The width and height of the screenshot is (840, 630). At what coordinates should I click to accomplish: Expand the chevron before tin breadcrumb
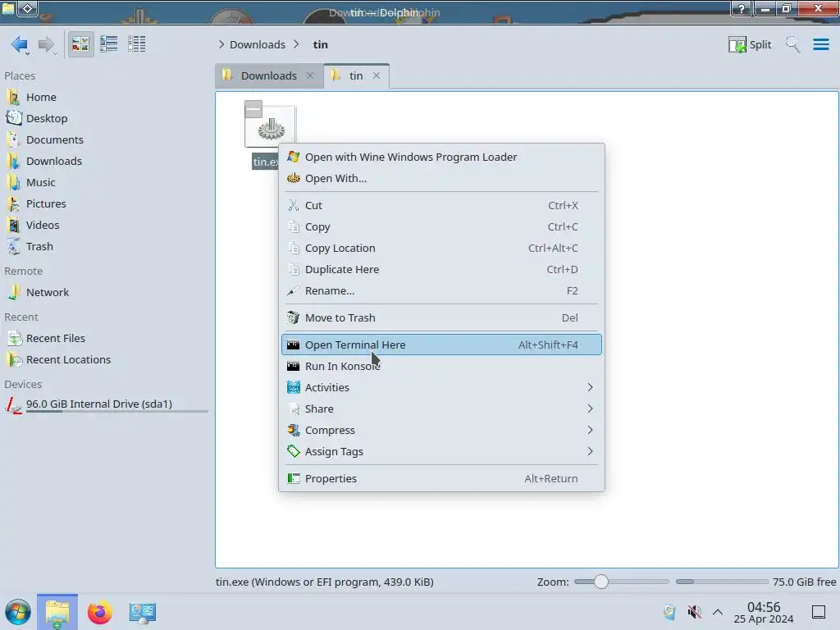click(x=296, y=44)
